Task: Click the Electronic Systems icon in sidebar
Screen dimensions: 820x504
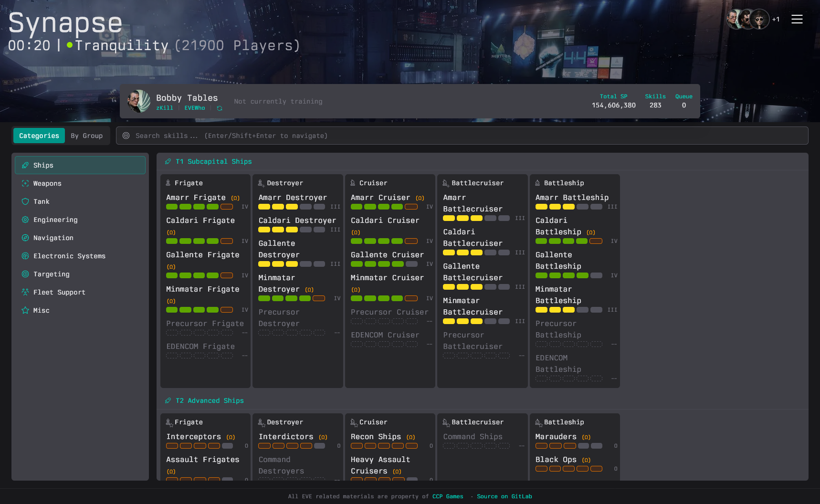Action: (25, 256)
